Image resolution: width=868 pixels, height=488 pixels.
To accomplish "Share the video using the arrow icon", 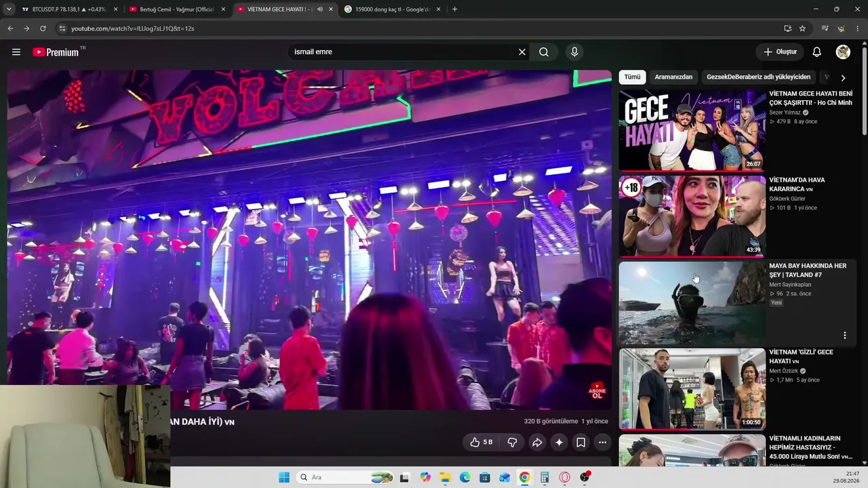I will (537, 443).
